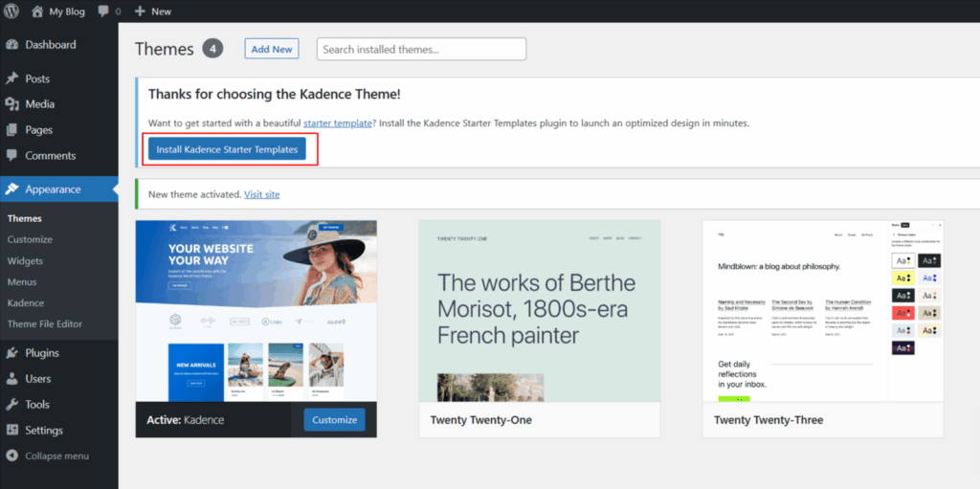Click the Plugins icon in sidebar
Screen dimensions: 980x489
(x=12, y=353)
